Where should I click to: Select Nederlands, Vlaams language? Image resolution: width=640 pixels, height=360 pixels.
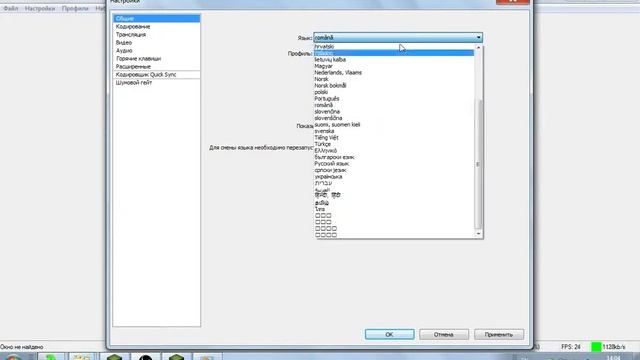click(x=338, y=73)
